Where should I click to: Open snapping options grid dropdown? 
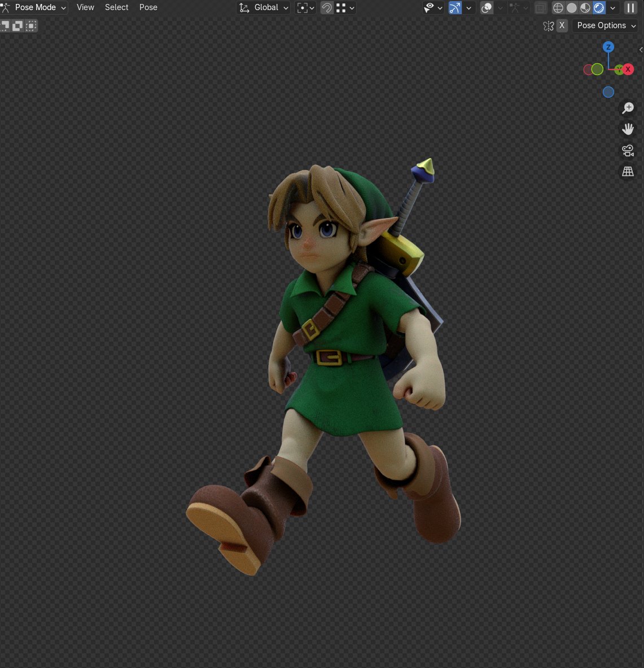[x=345, y=8]
